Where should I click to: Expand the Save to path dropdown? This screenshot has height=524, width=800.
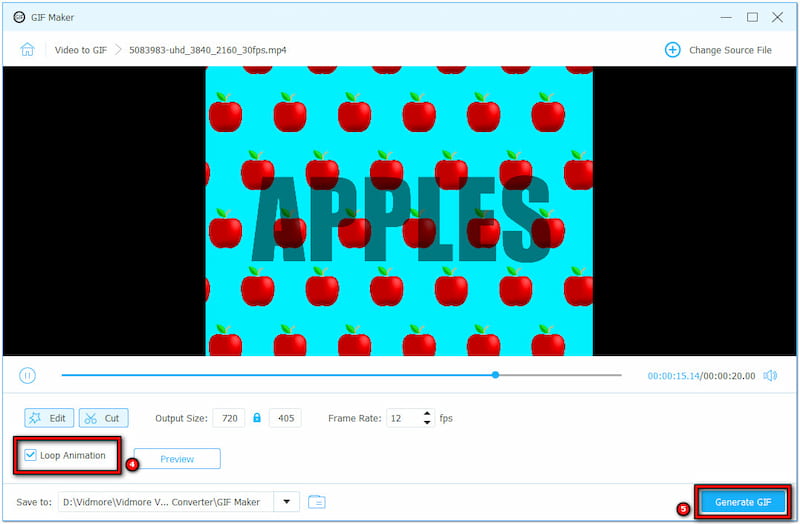(287, 502)
